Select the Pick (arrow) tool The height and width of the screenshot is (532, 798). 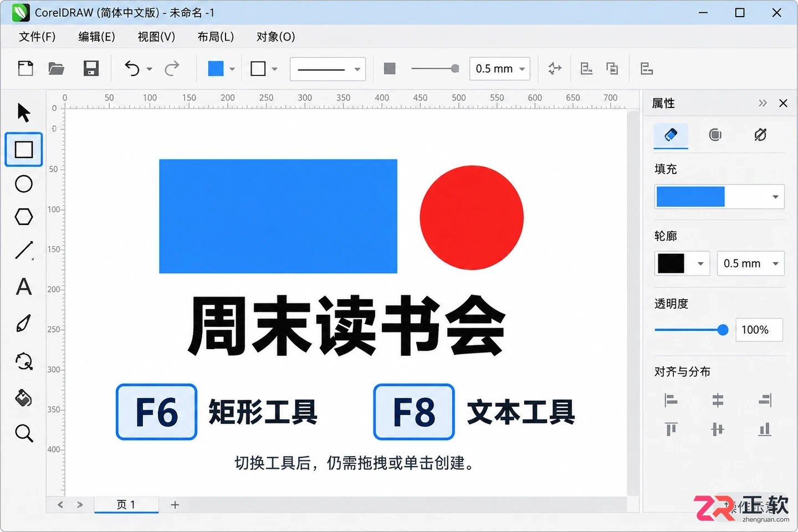[23, 112]
